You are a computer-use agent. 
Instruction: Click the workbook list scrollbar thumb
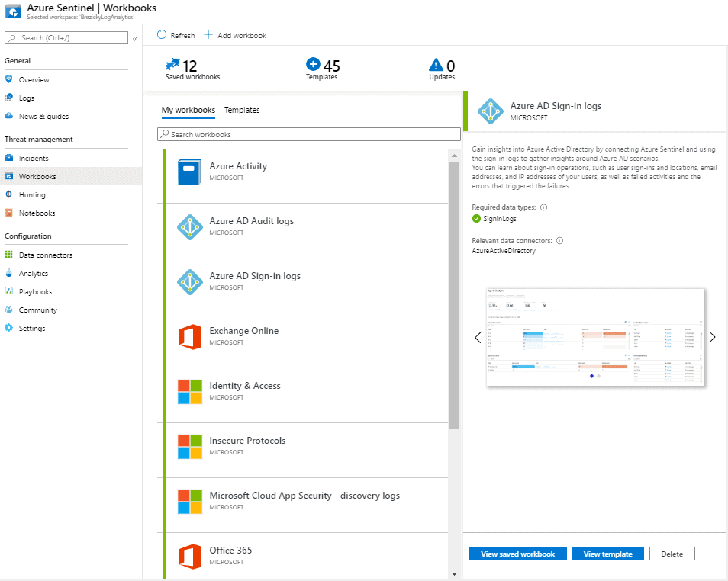coord(454,294)
